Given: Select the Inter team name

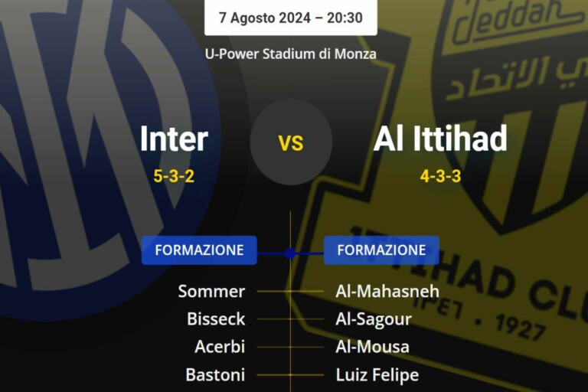Looking at the screenshot, I should tap(174, 139).
